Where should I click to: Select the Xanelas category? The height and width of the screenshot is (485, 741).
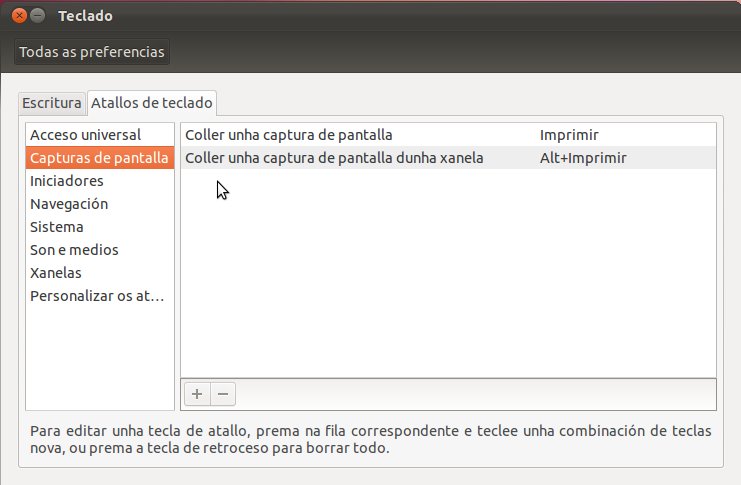tap(100, 273)
